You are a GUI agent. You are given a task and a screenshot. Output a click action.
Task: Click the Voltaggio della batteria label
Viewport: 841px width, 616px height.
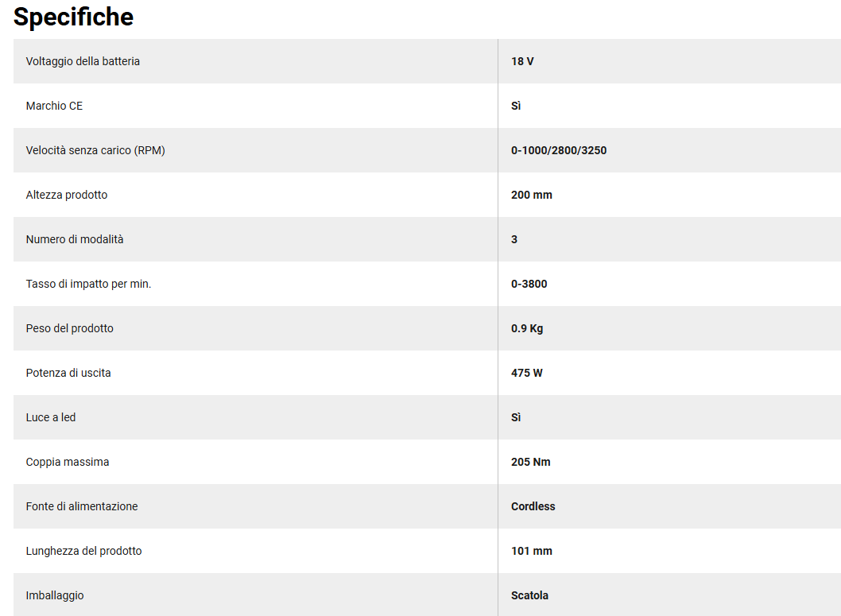[x=83, y=61]
